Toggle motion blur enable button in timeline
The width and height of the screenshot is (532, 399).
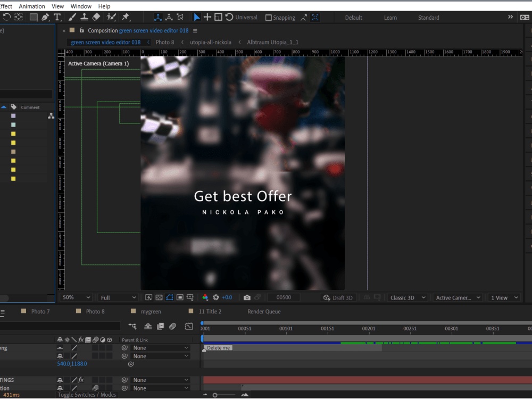pyautogui.click(x=173, y=327)
